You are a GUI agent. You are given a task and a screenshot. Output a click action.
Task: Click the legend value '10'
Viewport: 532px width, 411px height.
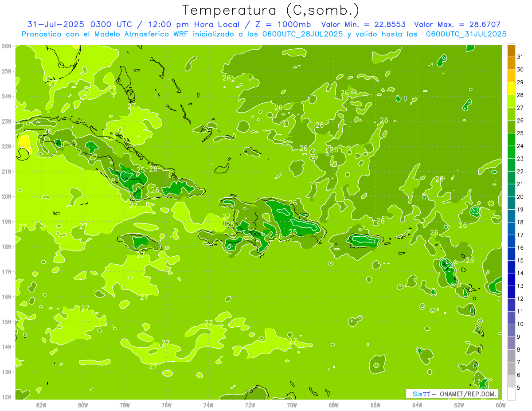[x=520, y=324]
